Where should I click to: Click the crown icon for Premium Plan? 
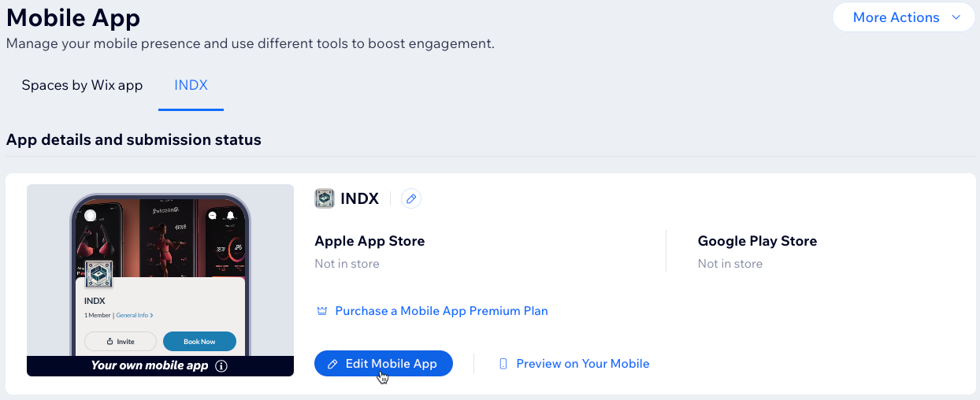[x=321, y=311]
